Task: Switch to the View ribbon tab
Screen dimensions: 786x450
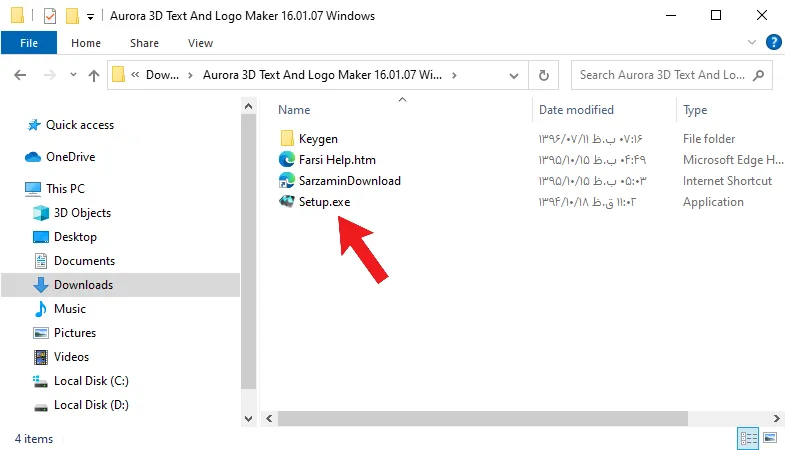Action: [x=201, y=43]
